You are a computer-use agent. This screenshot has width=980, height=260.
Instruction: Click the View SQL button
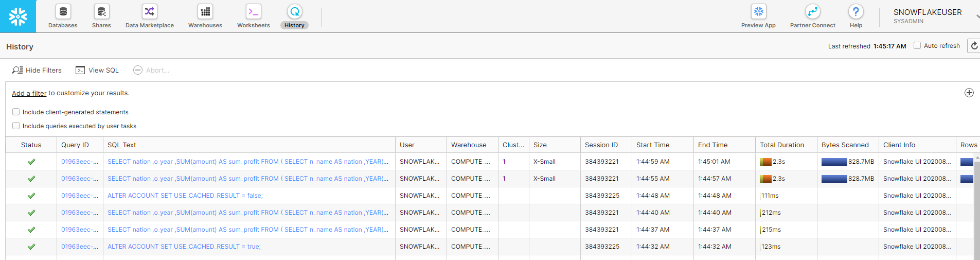97,70
